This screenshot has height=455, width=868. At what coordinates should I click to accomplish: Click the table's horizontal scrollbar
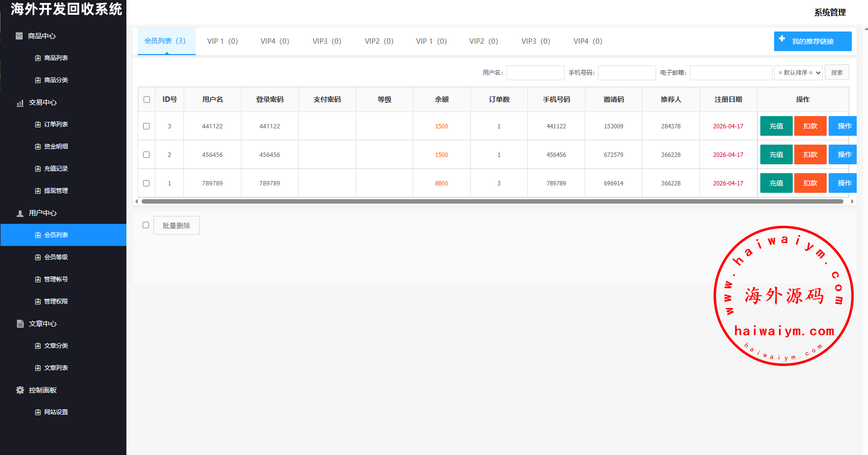coord(492,201)
